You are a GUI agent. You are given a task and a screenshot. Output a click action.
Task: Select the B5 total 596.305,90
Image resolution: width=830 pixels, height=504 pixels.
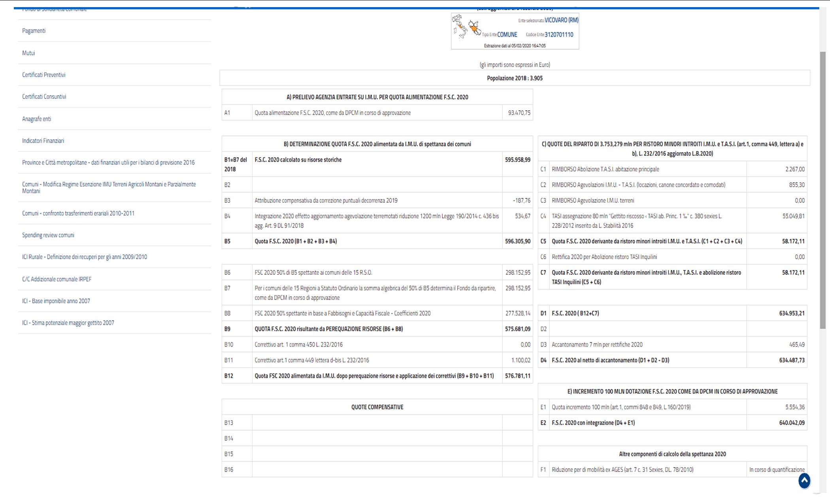click(x=518, y=241)
